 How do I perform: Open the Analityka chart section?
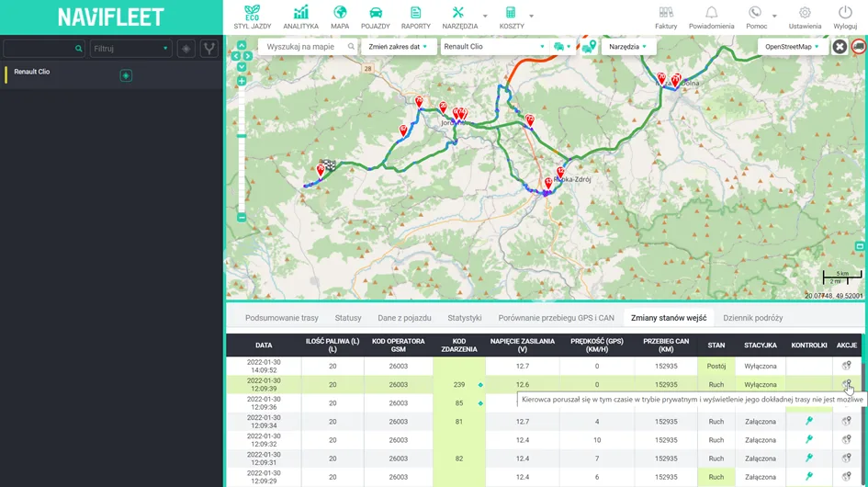click(x=300, y=17)
